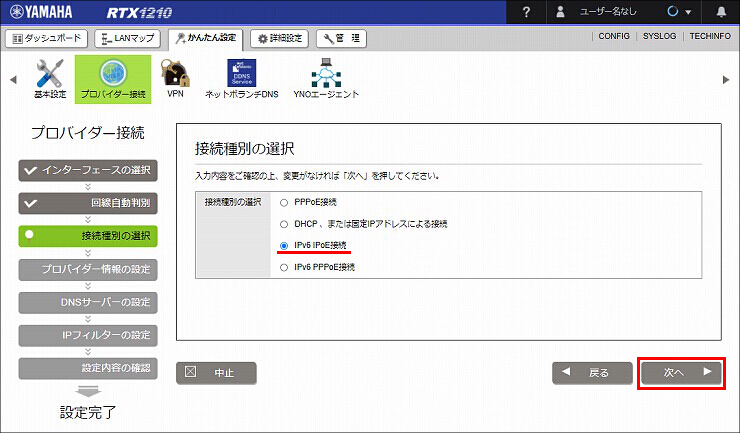Viewport: 740px width, 433px height.
Task: Click the current step 接続種別の選択
Action: (x=88, y=236)
